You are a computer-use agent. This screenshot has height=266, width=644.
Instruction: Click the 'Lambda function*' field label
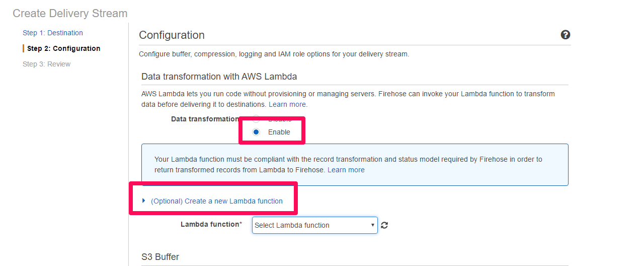[211, 224]
